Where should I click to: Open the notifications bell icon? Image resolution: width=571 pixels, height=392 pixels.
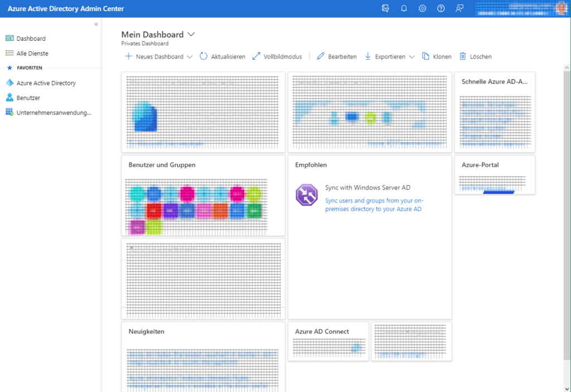tap(404, 8)
